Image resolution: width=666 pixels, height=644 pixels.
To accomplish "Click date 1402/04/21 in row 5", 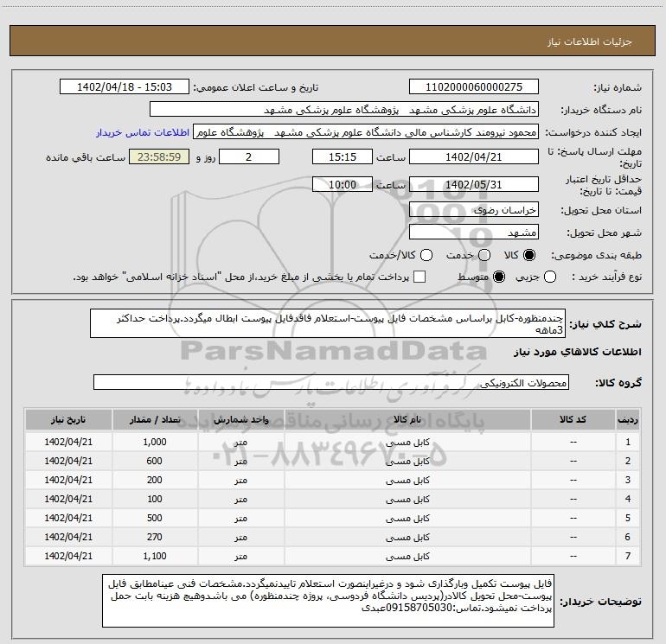I will [x=68, y=518].
